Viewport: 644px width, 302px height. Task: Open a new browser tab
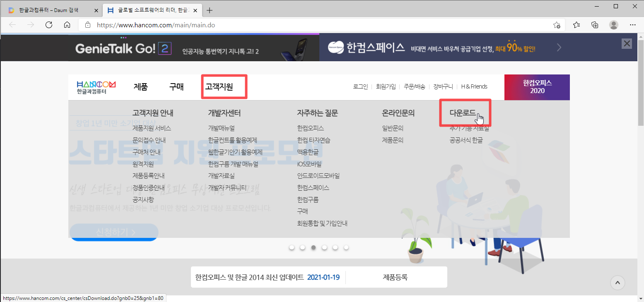click(210, 10)
